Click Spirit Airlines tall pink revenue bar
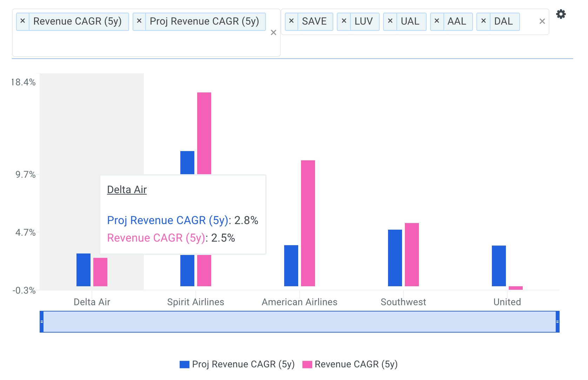This screenshot has width=588, height=380. coord(204,133)
